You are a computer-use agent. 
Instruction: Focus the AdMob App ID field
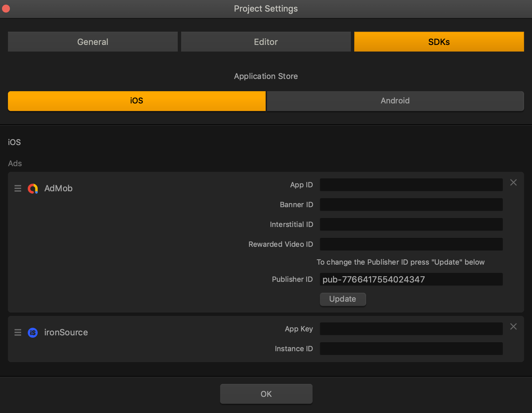(411, 185)
